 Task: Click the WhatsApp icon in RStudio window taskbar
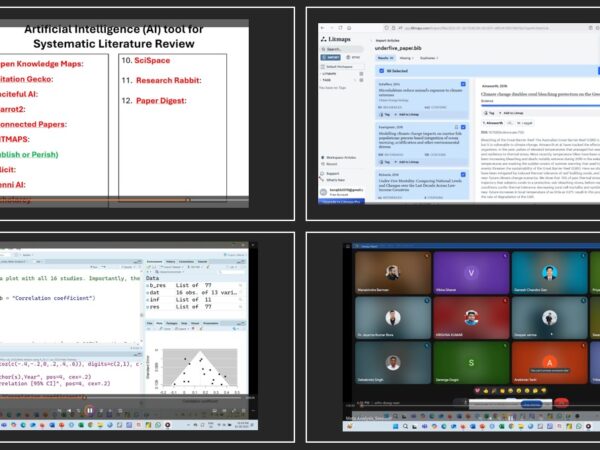[158, 425]
